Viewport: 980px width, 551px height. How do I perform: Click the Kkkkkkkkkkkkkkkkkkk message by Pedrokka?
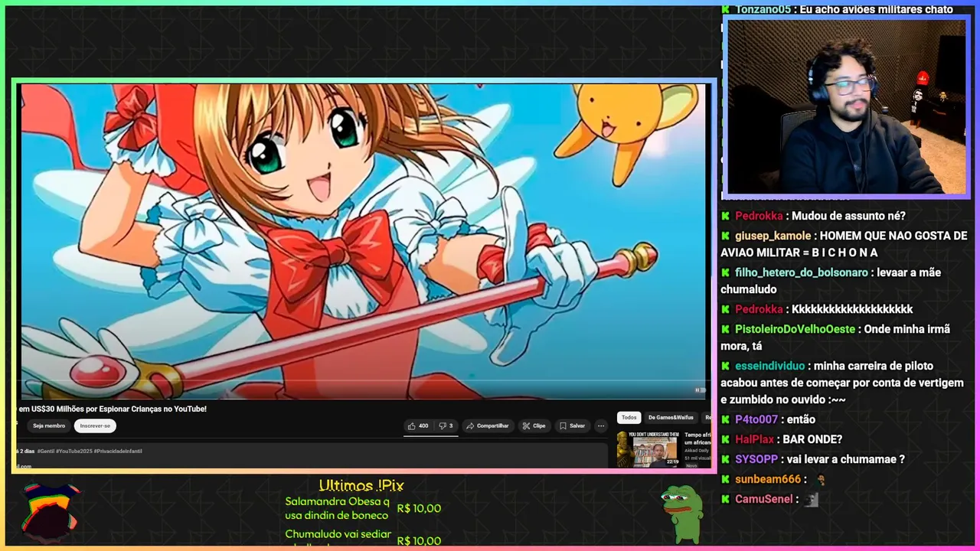(852, 309)
